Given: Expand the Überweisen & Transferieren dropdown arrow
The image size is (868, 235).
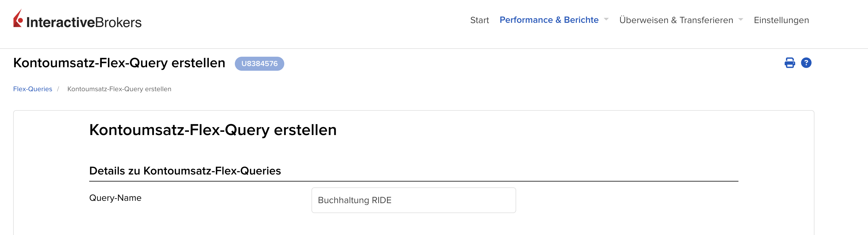Looking at the screenshot, I should (x=740, y=20).
